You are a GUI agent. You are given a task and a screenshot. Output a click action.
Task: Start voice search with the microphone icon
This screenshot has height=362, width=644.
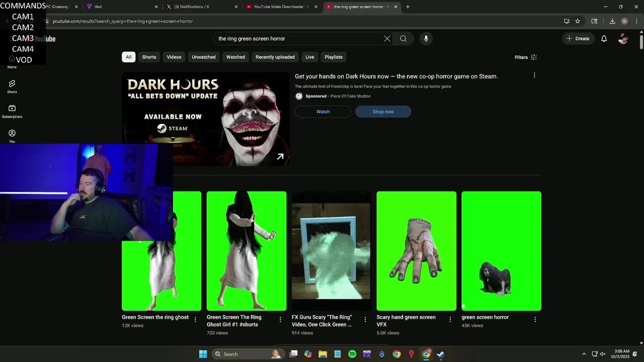click(426, 39)
